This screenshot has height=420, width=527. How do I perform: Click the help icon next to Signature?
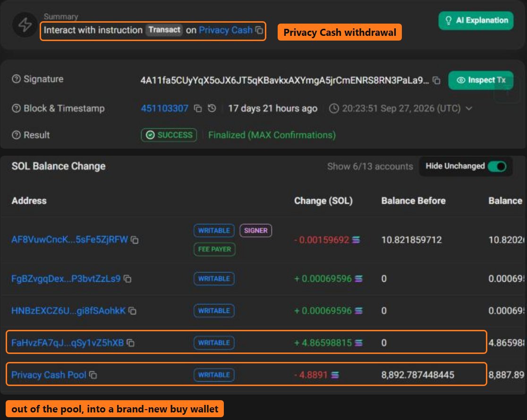[x=16, y=79]
